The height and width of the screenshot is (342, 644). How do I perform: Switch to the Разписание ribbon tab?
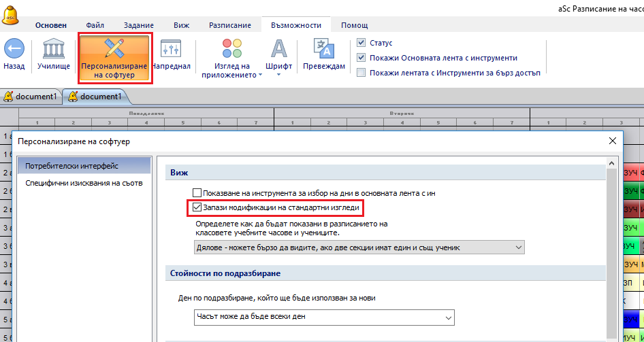[x=229, y=25]
